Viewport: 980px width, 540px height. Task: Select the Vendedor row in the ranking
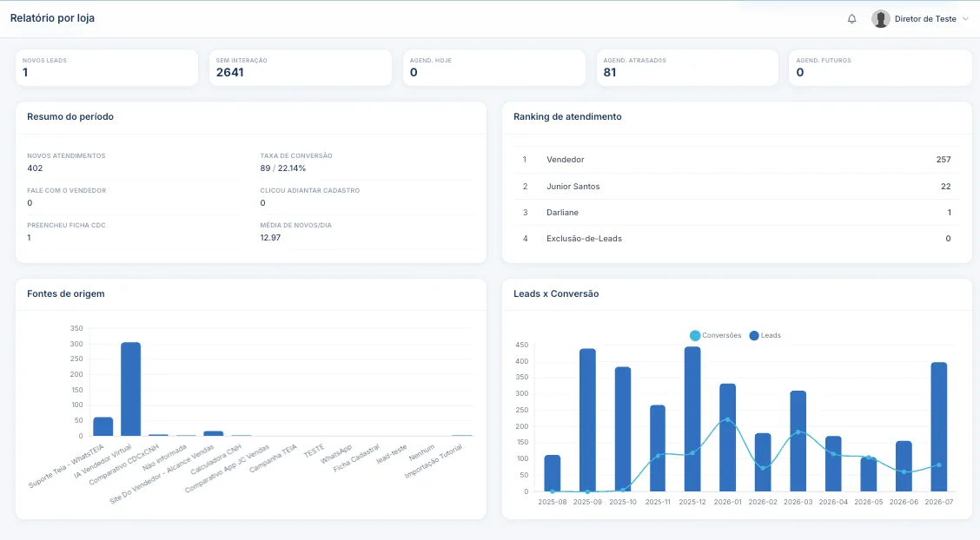(x=737, y=160)
